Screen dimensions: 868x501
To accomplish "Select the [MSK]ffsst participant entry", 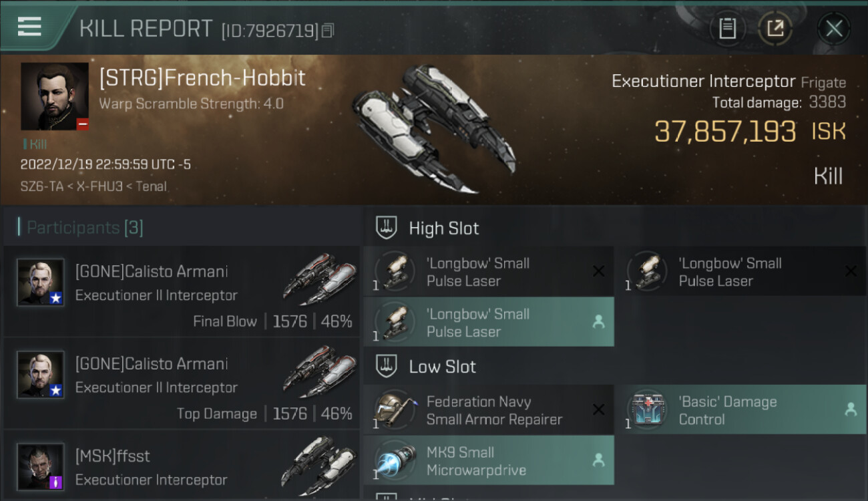I will [182, 466].
